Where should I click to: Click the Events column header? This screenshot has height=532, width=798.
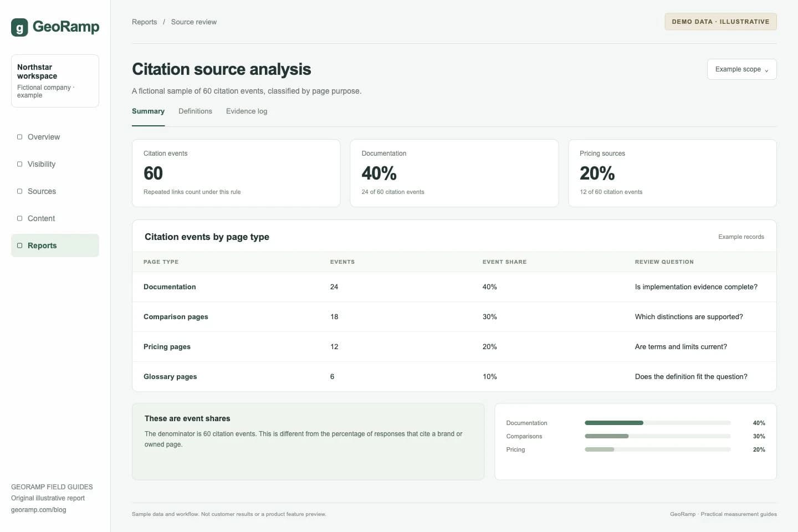click(x=342, y=262)
